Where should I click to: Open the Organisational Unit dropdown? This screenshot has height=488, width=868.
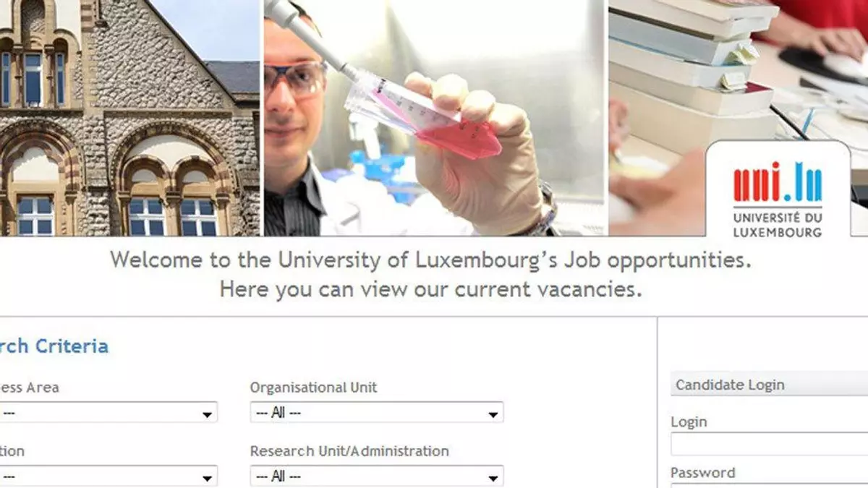pos(376,413)
